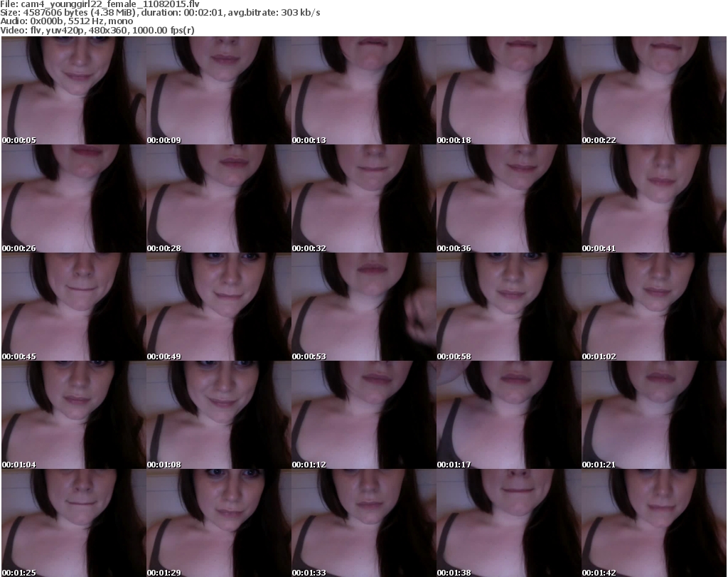This screenshot has width=728, height=577.
Task: Select the frame stamped 00:01:12
Action: point(363,415)
